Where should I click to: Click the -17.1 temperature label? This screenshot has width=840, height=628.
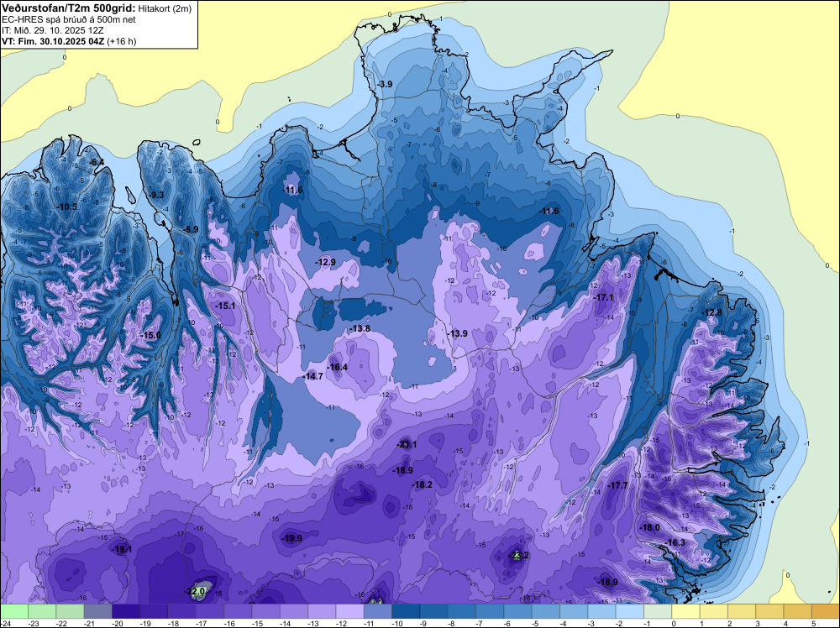[604, 297]
